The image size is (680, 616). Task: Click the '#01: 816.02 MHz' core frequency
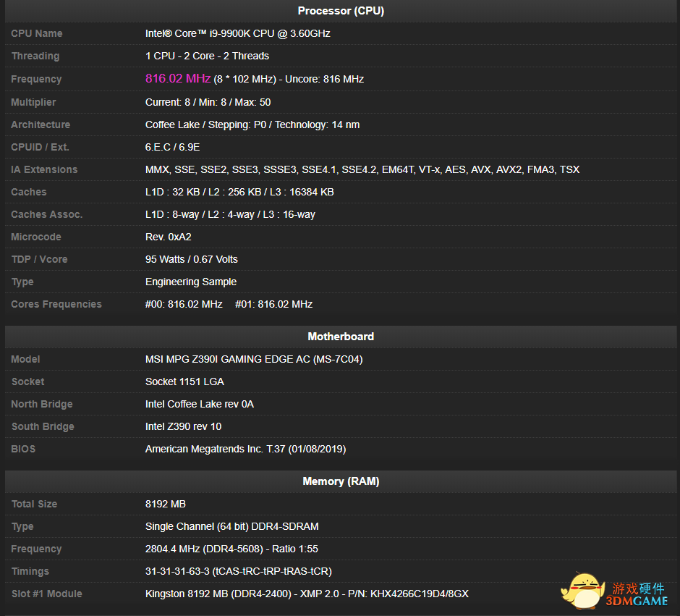coord(273,304)
